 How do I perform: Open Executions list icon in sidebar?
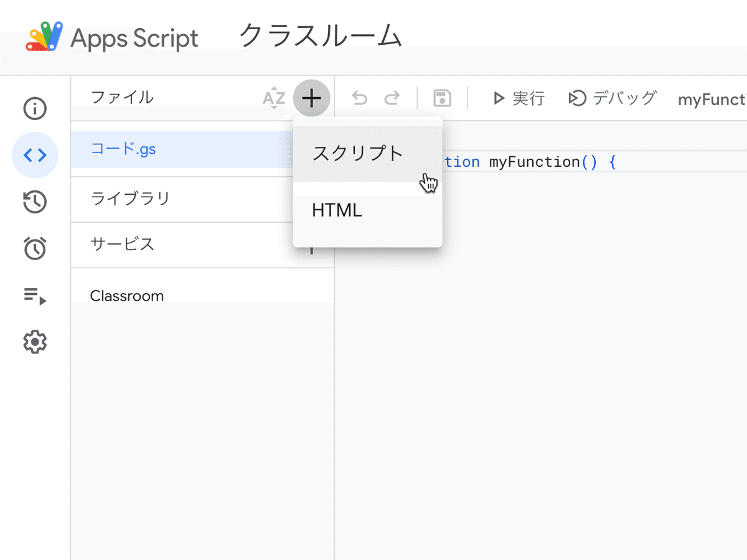pyautogui.click(x=35, y=296)
